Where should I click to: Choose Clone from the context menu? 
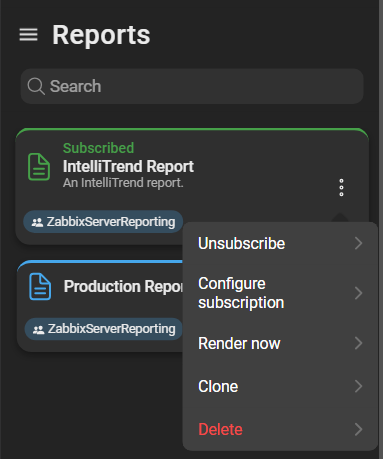(280, 386)
